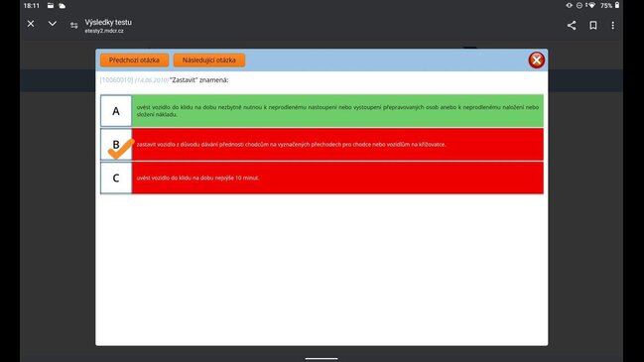Click the red answer C text row
Viewport: 644px width, 362px height.
pyautogui.click(x=337, y=178)
